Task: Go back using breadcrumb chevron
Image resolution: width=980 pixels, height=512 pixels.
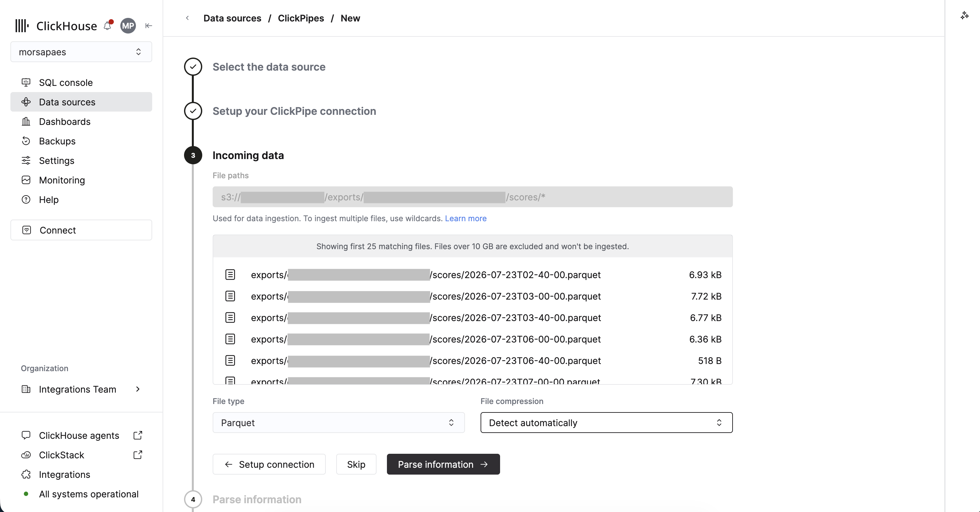Action: pos(187,18)
